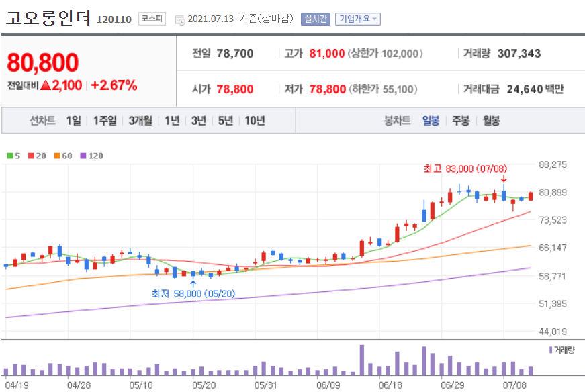Click the 선차트 label
Image resolution: width=585 pixels, height=392 pixels.
tap(42, 120)
